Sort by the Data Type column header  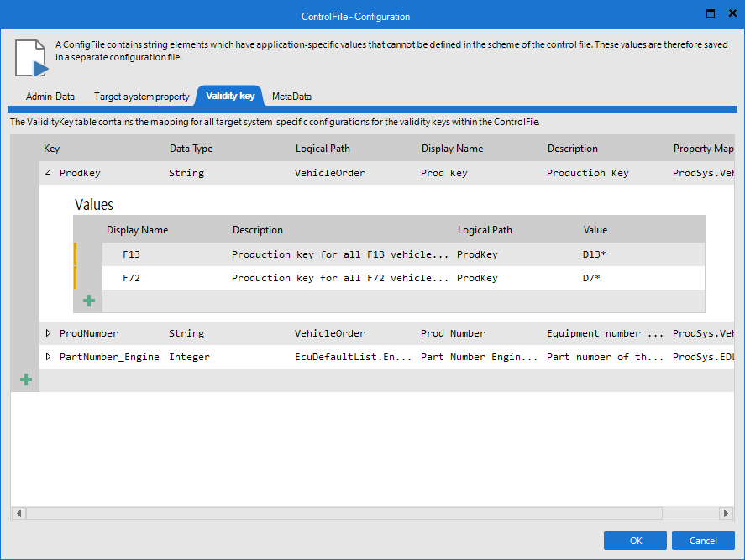(x=191, y=149)
